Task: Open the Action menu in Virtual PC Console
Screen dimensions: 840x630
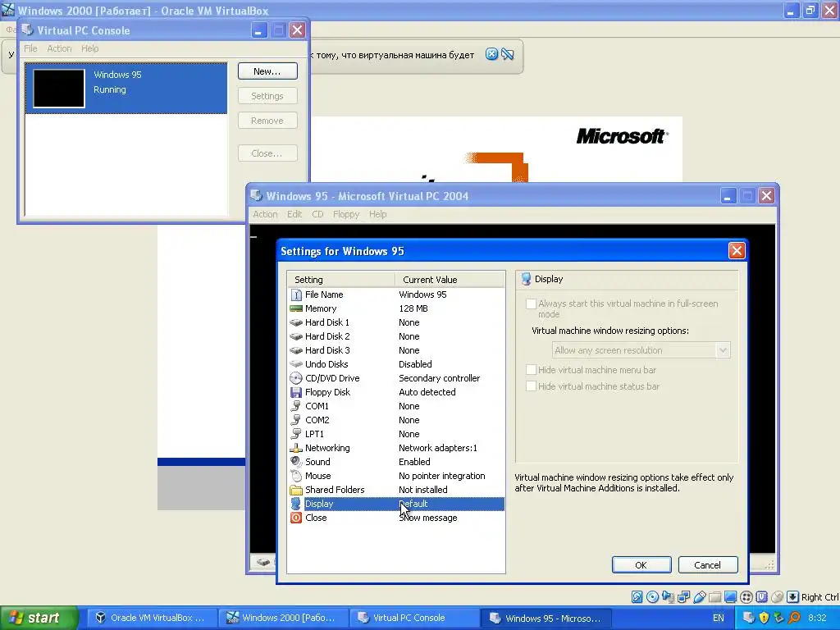Action: click(x=59, y=48)
